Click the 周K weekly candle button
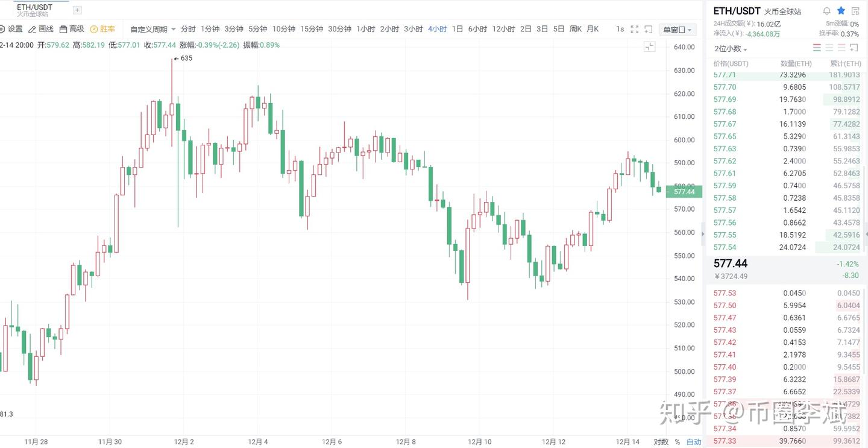Viewport: 868px width, 448px height. pyautogui.click(x=575, y=29)
